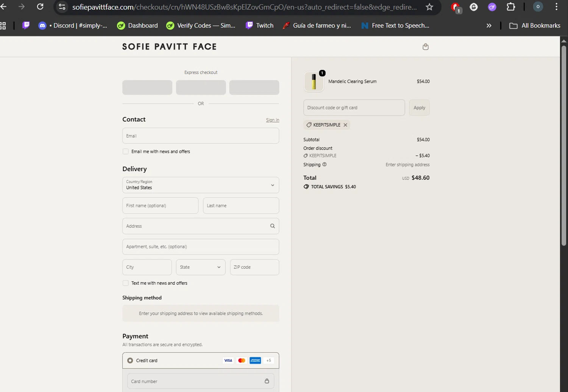Open the purple circular extension icon
This screenshot has width=568, height=392.
click(492, 7)
